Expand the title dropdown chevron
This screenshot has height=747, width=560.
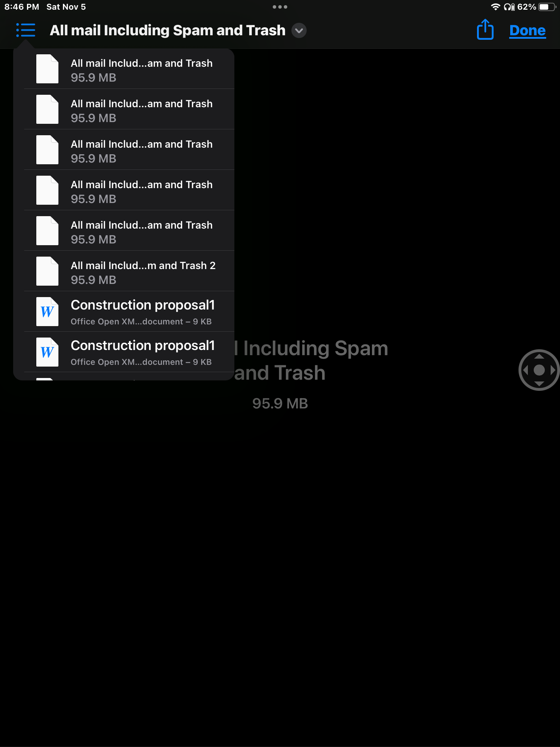pyautogui.click(x=299, y=30)
